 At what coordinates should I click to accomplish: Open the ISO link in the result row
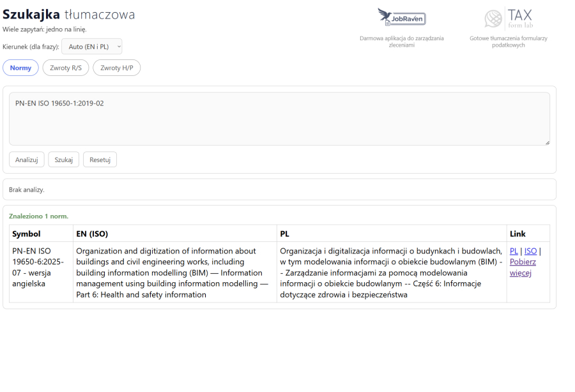(x=530, y=252)
